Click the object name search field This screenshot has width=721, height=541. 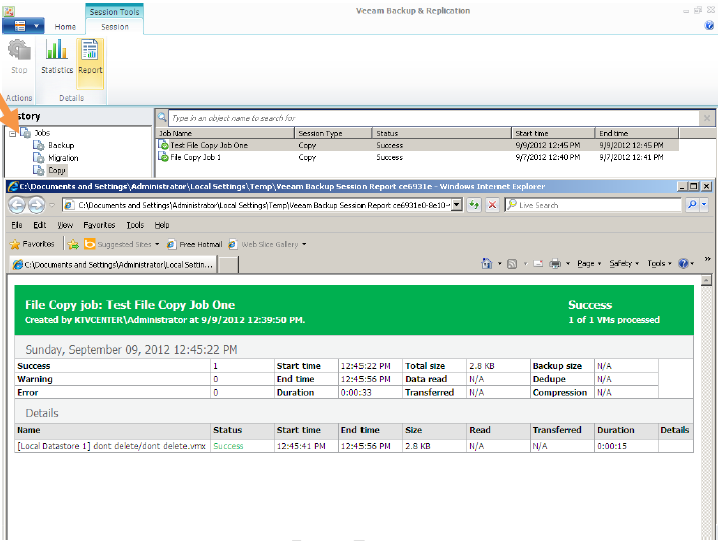(433, 118)
